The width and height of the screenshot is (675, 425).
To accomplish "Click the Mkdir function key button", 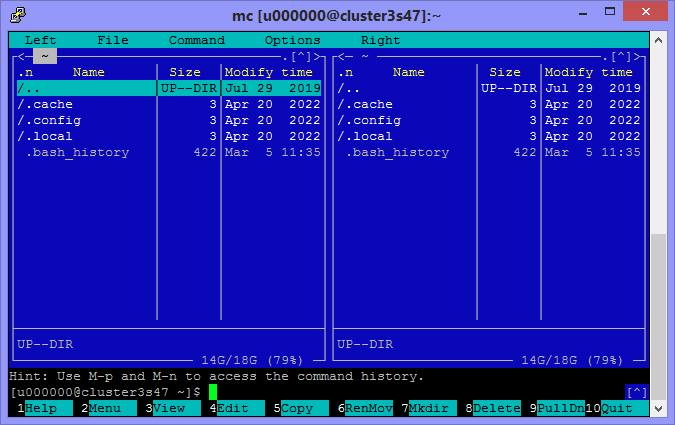I will tap(432, 408).
